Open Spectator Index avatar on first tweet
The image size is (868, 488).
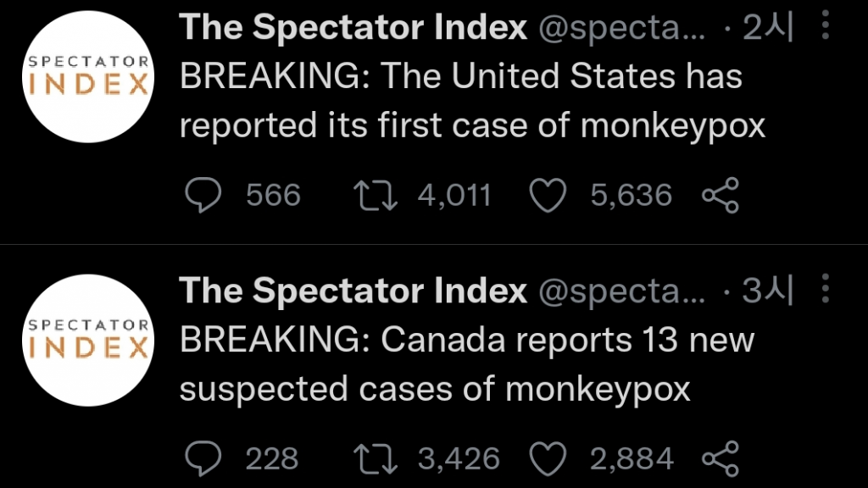point(87,76)
